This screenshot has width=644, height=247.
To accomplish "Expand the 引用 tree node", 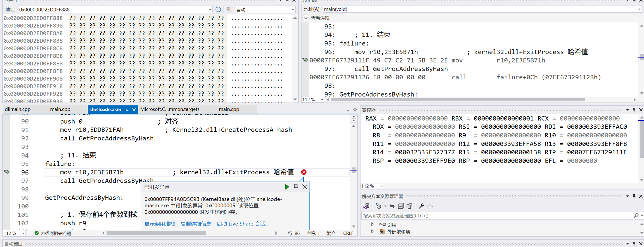I will [x=372, y=224].
